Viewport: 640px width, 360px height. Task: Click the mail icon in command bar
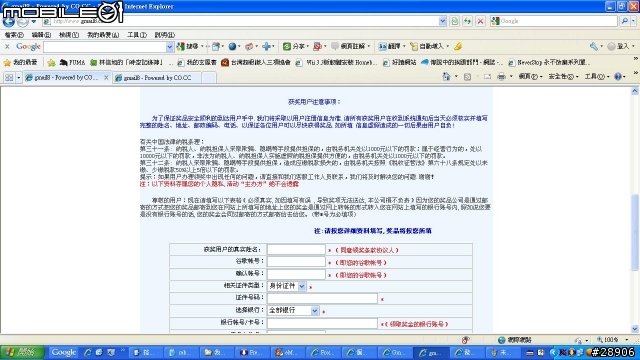(x=487, y=76)
